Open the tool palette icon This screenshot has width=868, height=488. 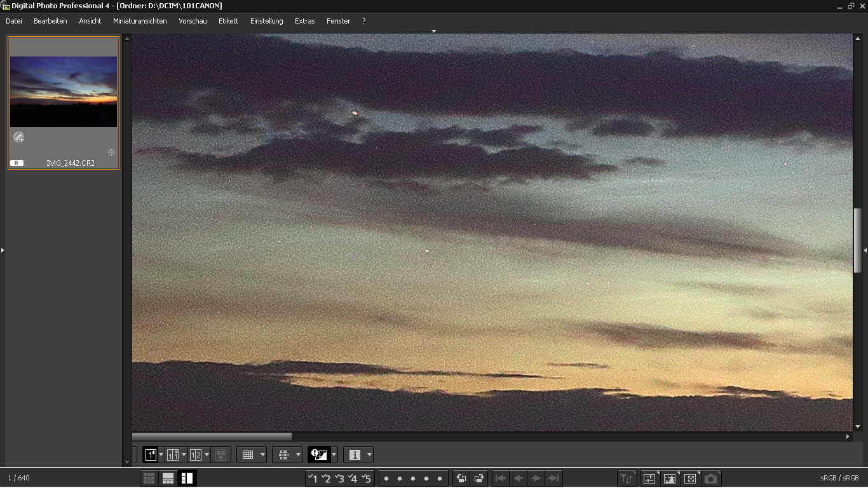point(649,478)
